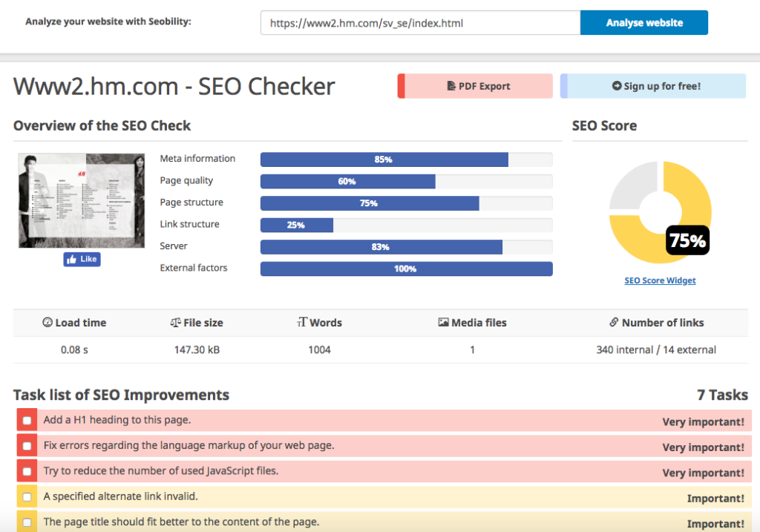Click the External factors 100% progress bar
This screenshot has width=760, height=532.
(406, 269)
